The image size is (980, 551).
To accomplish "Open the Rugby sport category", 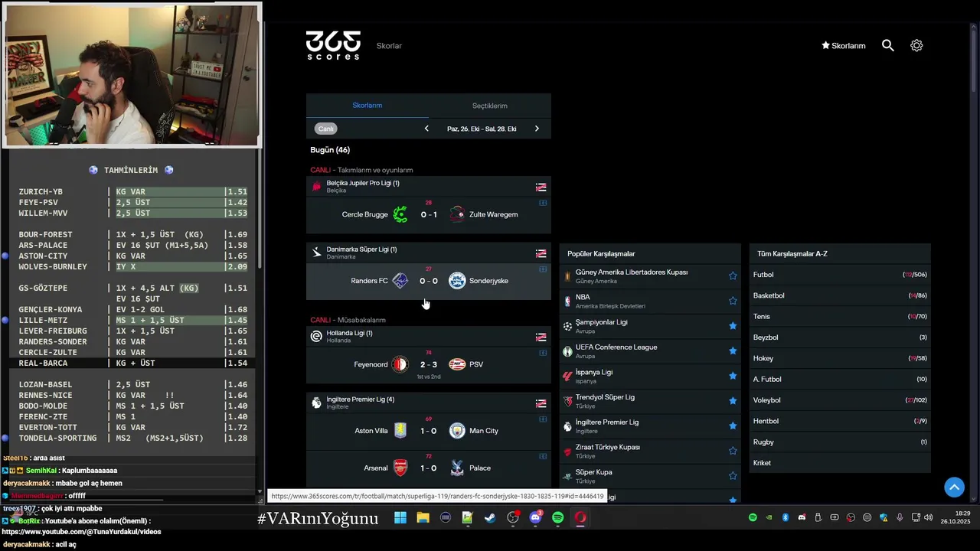I will click(840, 442).
